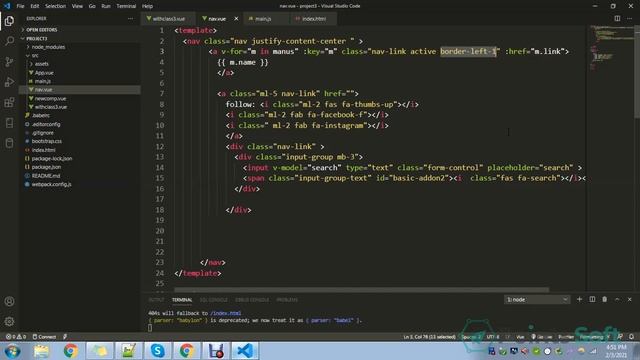
Task: Open the Terminal menu
Action: click(126, 6)
